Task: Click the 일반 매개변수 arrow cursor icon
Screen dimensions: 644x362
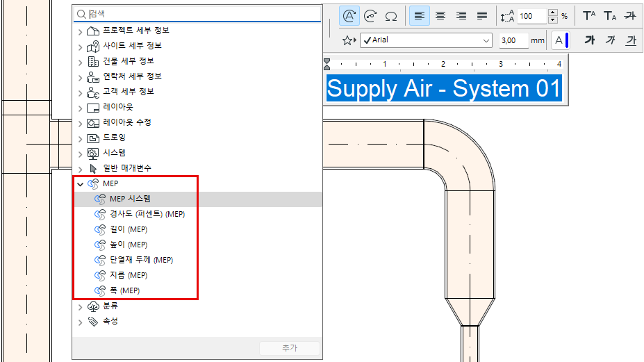Action: point(93,169)
